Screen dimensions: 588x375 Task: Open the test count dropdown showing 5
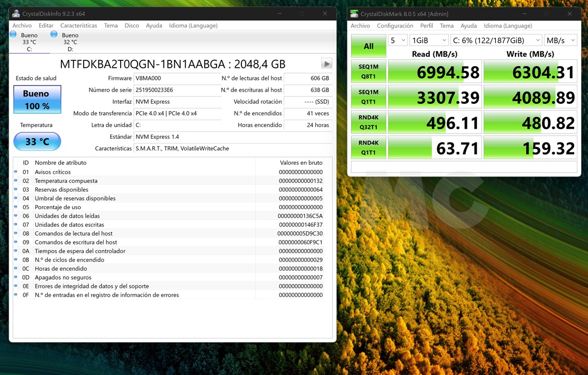click(397, 40)
